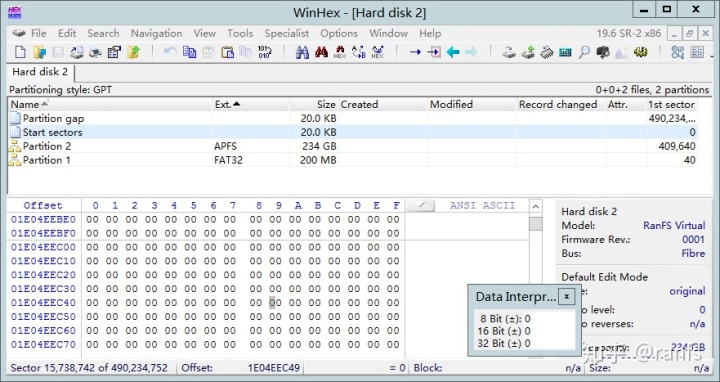Click the Open Disk icon with green plus

click(x=528, y=52)
